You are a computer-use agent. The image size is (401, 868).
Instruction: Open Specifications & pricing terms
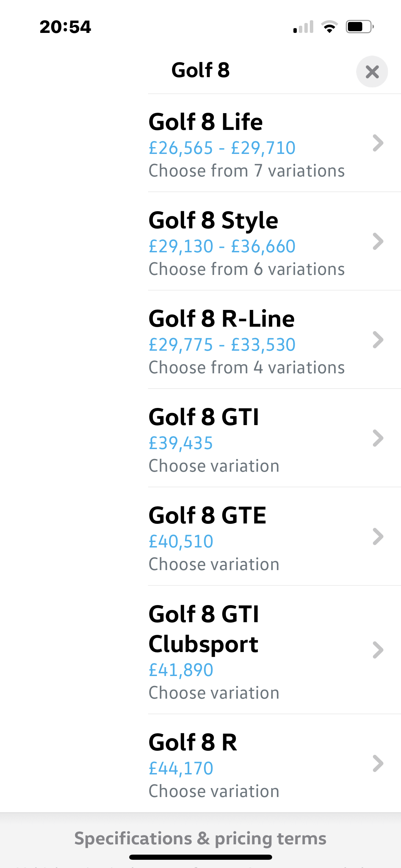200,839
